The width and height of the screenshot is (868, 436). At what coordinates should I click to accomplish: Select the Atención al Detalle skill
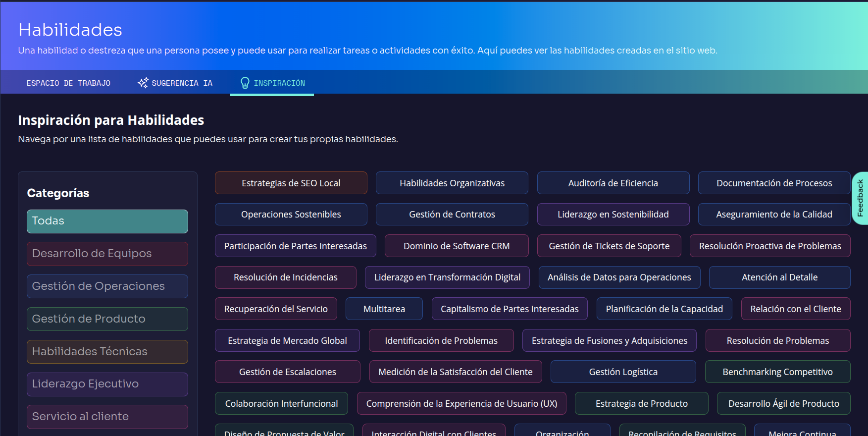[779, 277]
